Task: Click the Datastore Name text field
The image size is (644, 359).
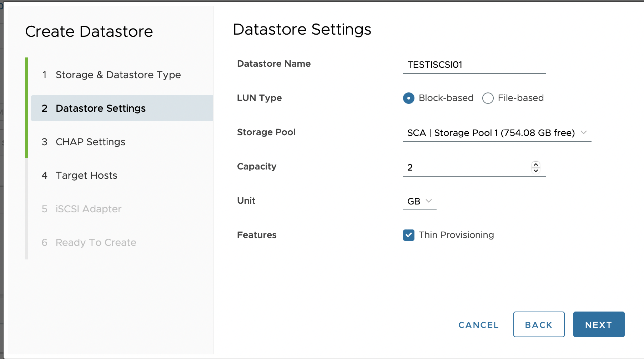Action: pos(474,65)
